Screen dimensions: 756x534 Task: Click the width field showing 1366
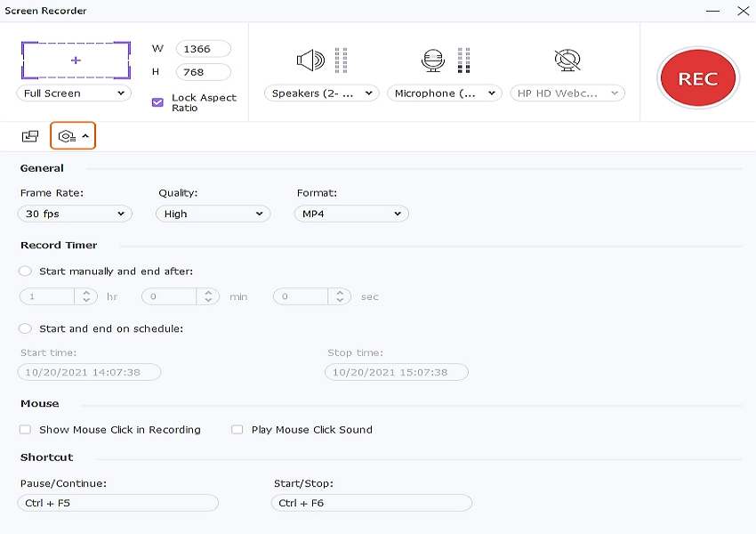(x=204, y=49)
